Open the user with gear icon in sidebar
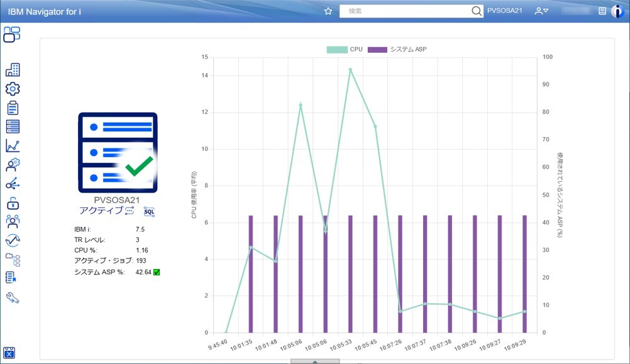This screenshot has width=630, height=364. pos(13,164)
